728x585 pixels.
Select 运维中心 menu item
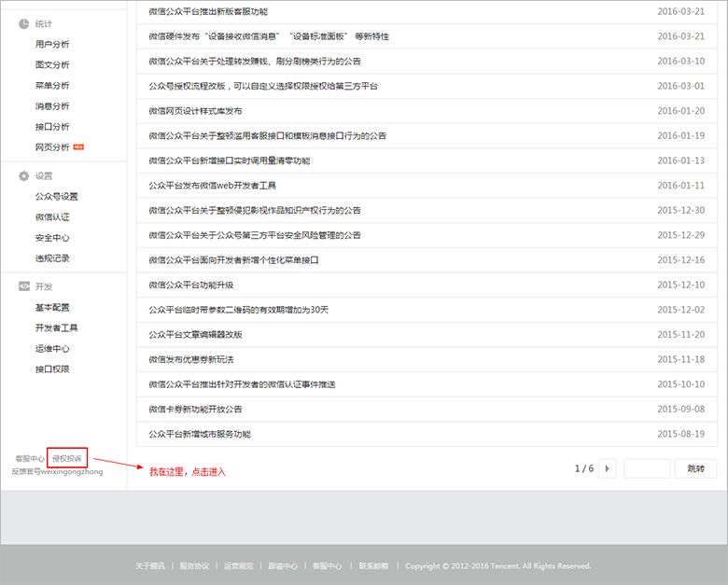[52, 349]
